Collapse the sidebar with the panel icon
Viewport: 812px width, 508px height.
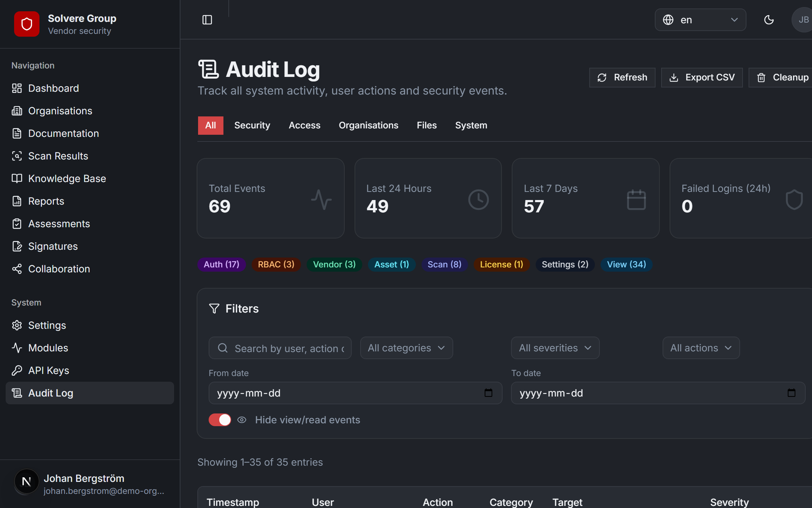(207, 20)
